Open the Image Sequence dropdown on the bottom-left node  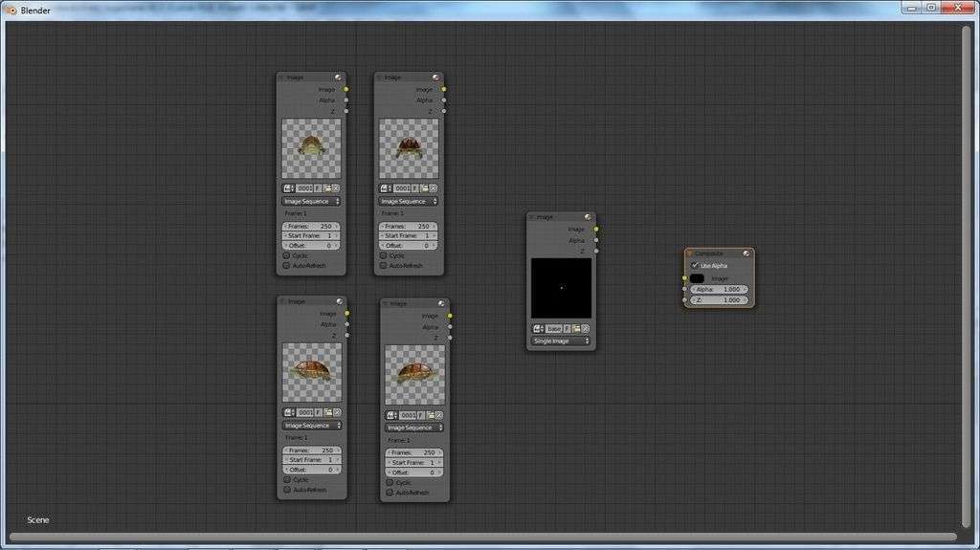pos(312,425)
